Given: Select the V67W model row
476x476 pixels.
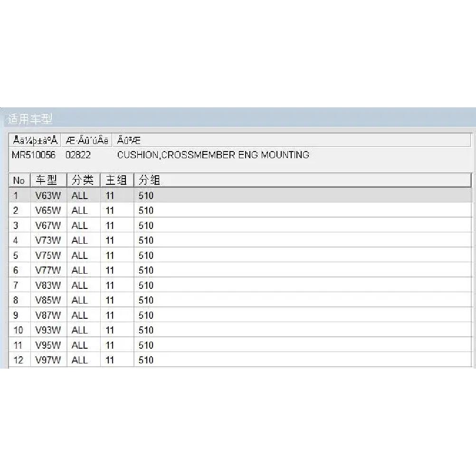Looking at the screenshot, I should (x=240, y=225).
